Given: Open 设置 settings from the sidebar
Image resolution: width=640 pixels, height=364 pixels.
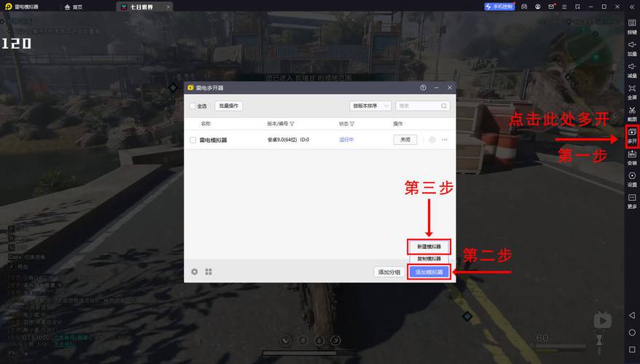Looking at the screenshot, I should tap(632, 179).
